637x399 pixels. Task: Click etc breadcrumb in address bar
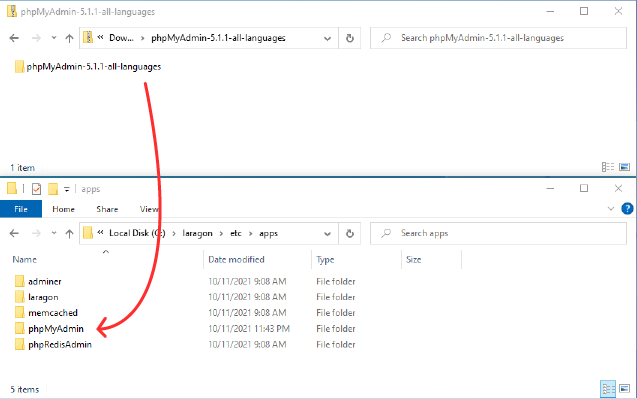(x=236, y=234)
